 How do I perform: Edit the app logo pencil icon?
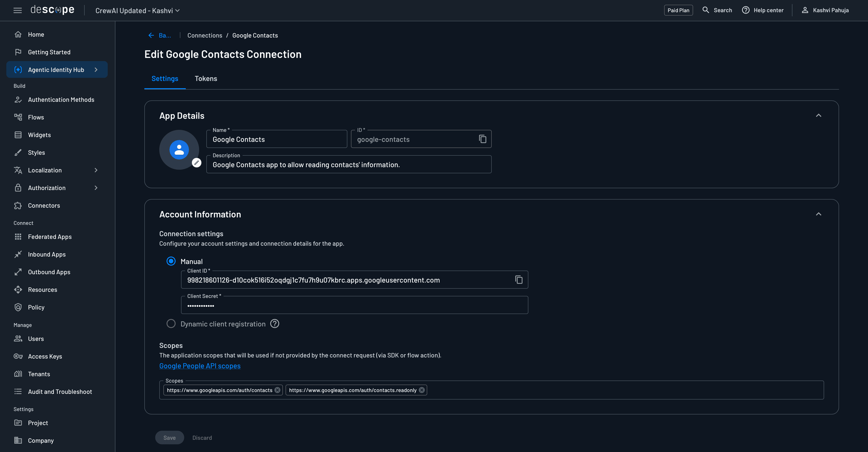coord(196,163)
